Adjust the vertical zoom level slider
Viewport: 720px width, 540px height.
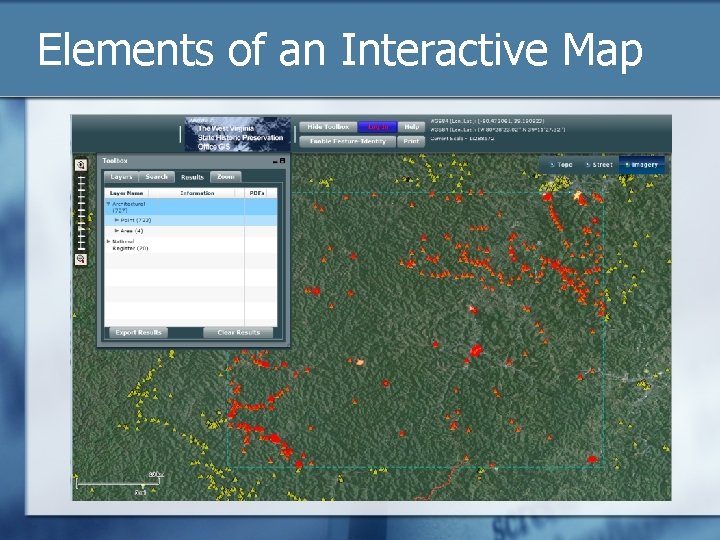click(82, 212)
